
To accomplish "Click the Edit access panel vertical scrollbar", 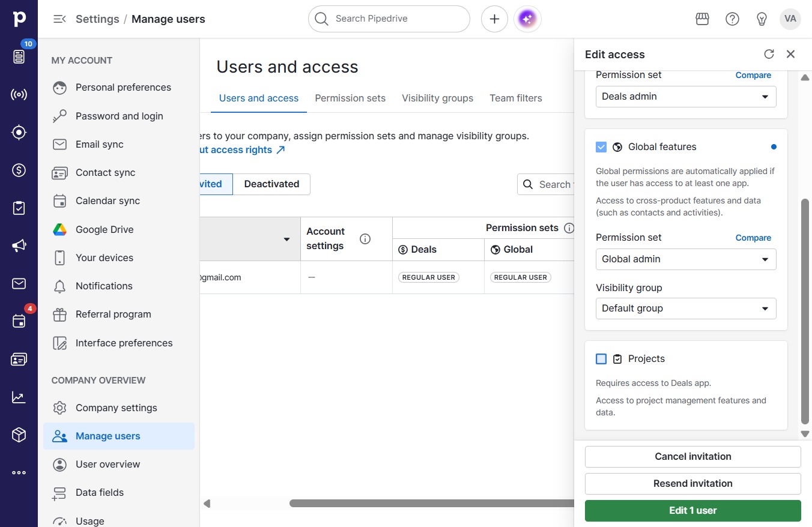I will coord(805,312).
